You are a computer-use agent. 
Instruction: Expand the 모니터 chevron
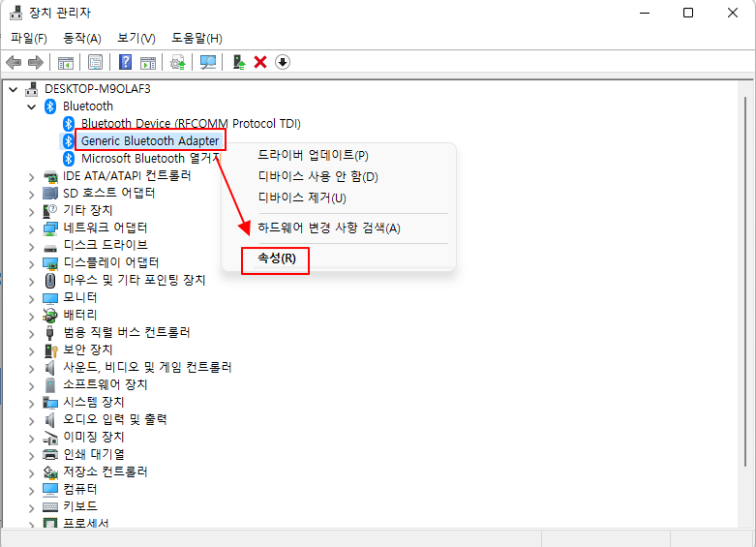32,299
